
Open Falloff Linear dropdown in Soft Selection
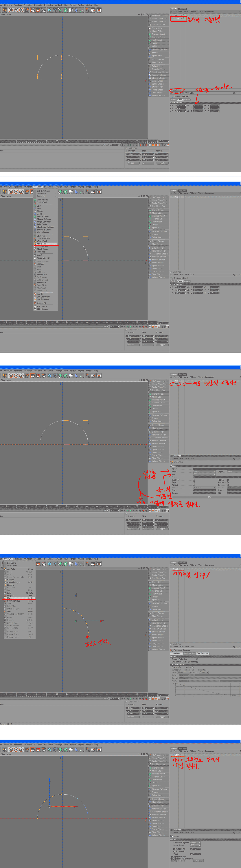tap(185, 672)
